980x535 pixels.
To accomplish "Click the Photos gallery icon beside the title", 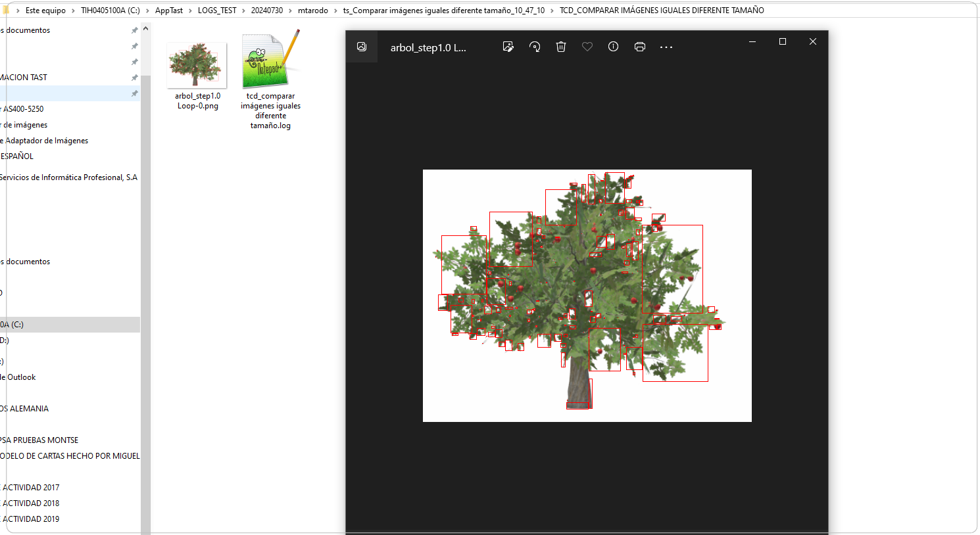I will 362,47.
